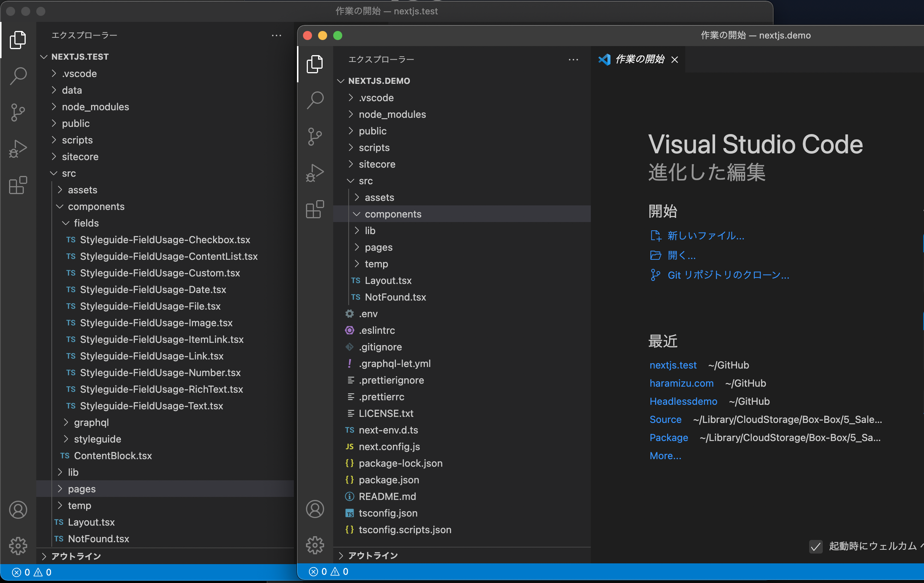Open explorer more actions menu in nextjs.demo
924x583 pixels.
(573, 59)
